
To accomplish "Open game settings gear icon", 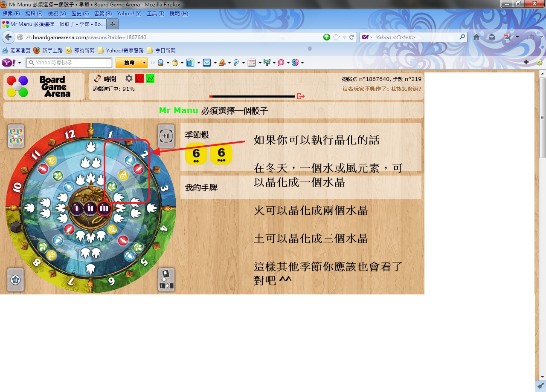I will pyautogui.click(x=129, y=78).
